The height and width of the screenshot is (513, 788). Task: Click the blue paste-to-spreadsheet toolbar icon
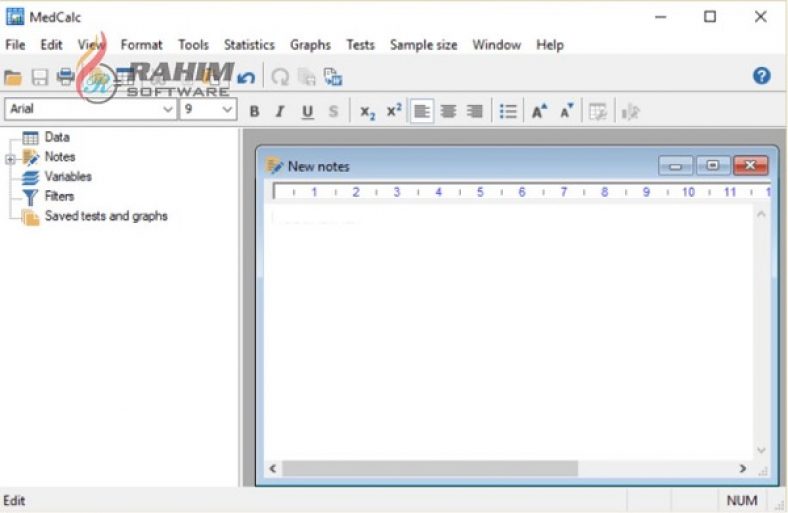point(333,77)
